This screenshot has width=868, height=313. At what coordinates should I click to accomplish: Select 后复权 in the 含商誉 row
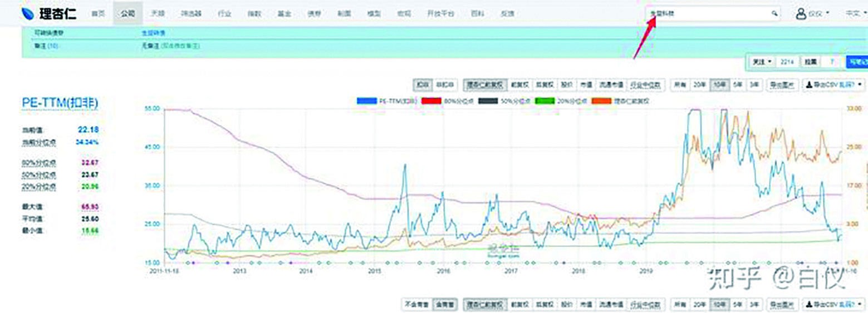click(545, 305)
